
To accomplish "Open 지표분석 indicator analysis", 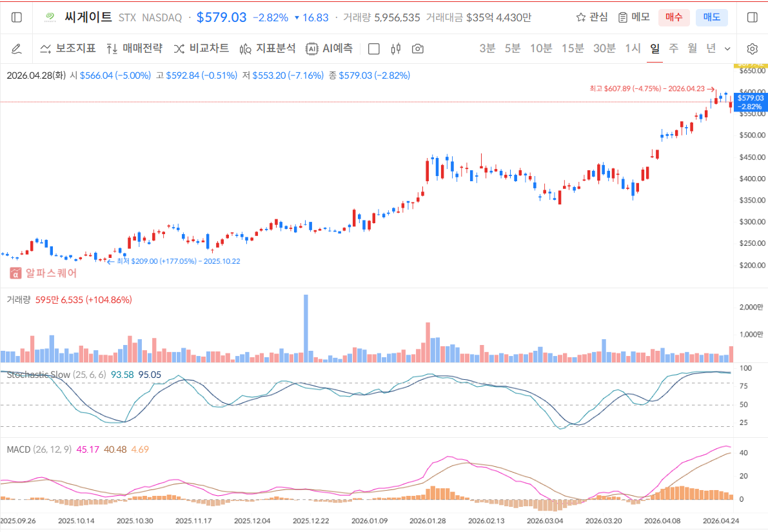I will click(x=268, y=48).
